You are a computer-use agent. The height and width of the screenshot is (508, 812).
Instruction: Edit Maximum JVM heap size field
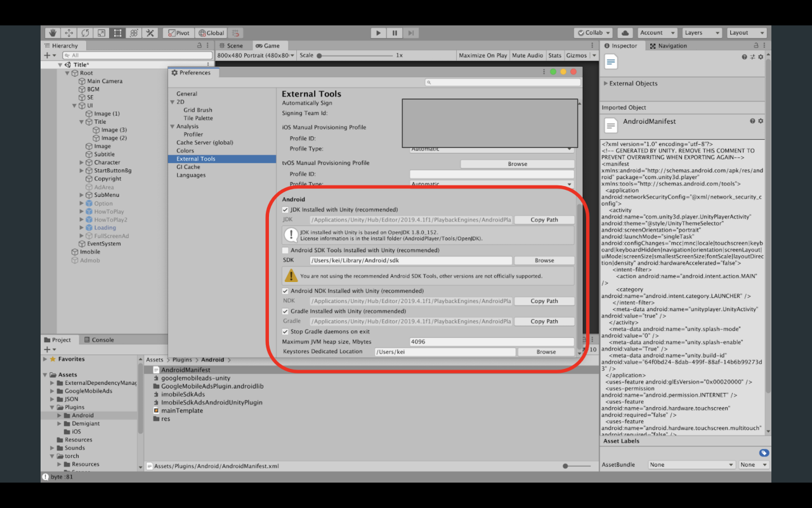[492, 342]
